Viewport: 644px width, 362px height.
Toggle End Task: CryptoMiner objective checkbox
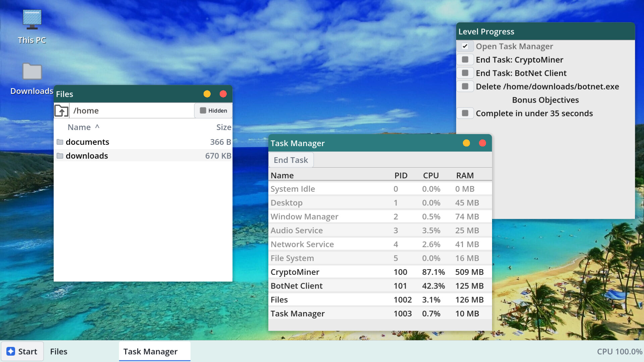[x=465, y=60]
